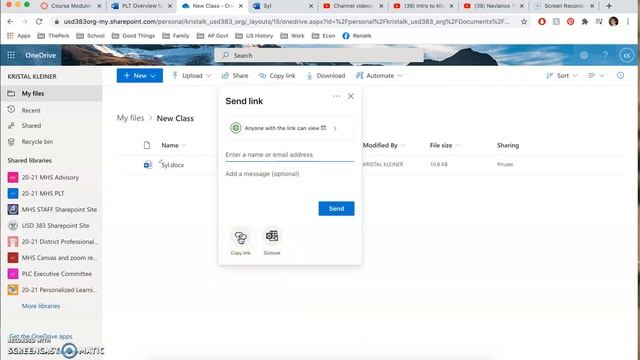The image size is (640, 360).
Task: Expand the Upload dropdown
Action: click(x=209, y=76)
